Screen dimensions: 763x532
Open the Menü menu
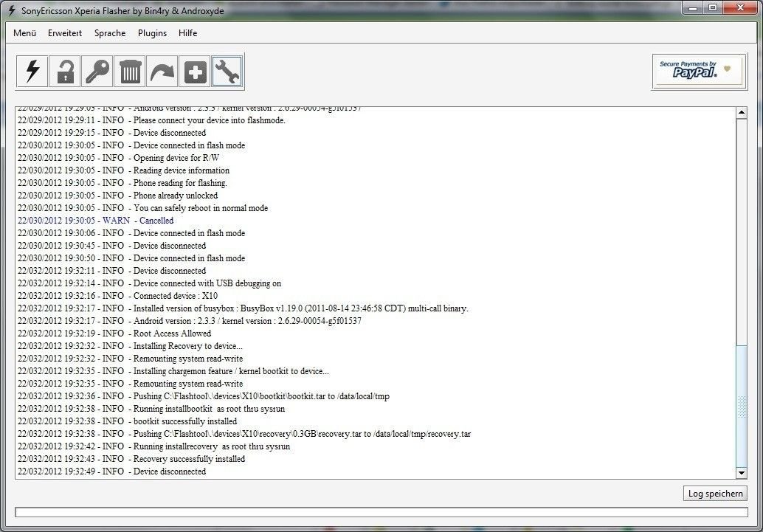tap(25, 33)
